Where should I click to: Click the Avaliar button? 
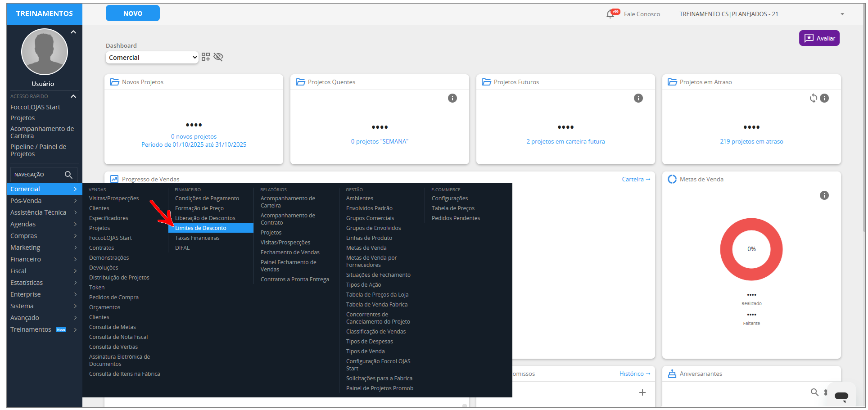pyautogui.click(x=819, y=38)
